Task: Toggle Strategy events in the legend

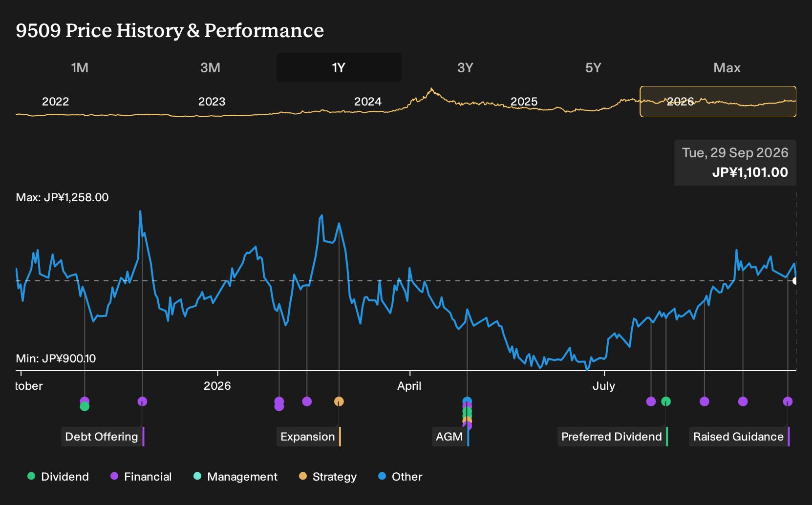Action: tap(328, 477)
